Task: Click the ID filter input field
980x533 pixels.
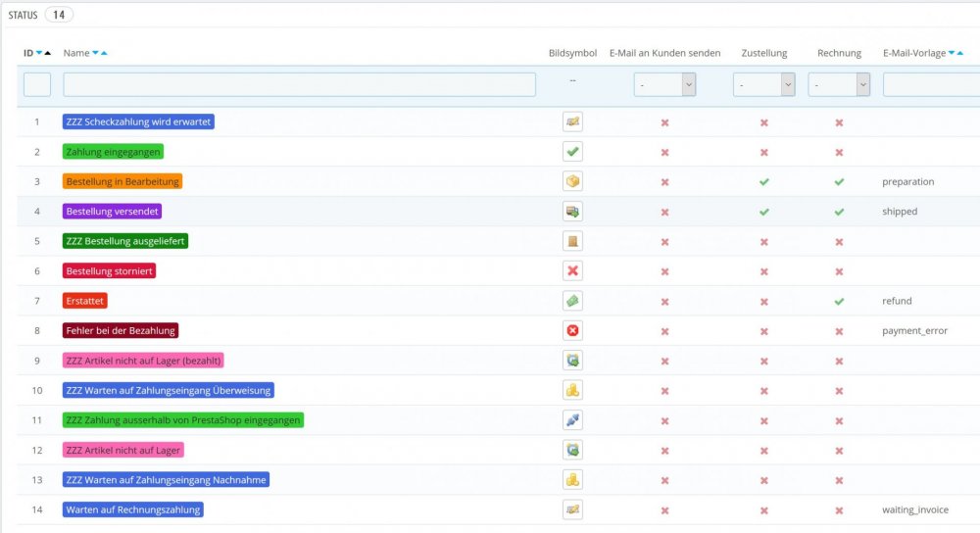Action: click(37, 84)
